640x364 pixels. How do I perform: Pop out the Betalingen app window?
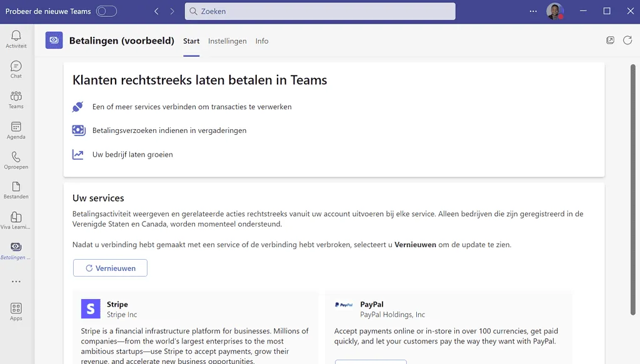coord(610,39)
